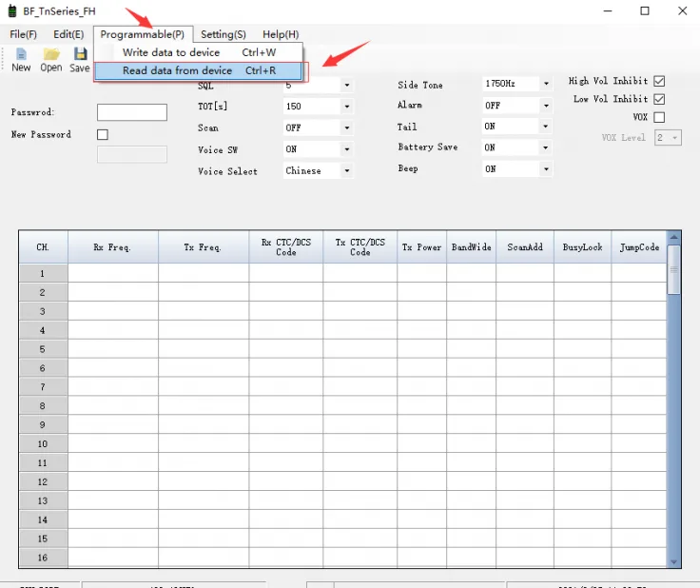
Task: Check the New Password checkbox
Action: point(103,135)
